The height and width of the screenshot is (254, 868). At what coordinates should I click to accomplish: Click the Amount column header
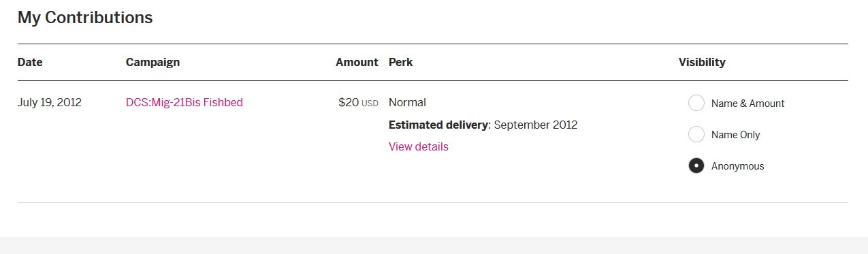(x=357, y=62)
